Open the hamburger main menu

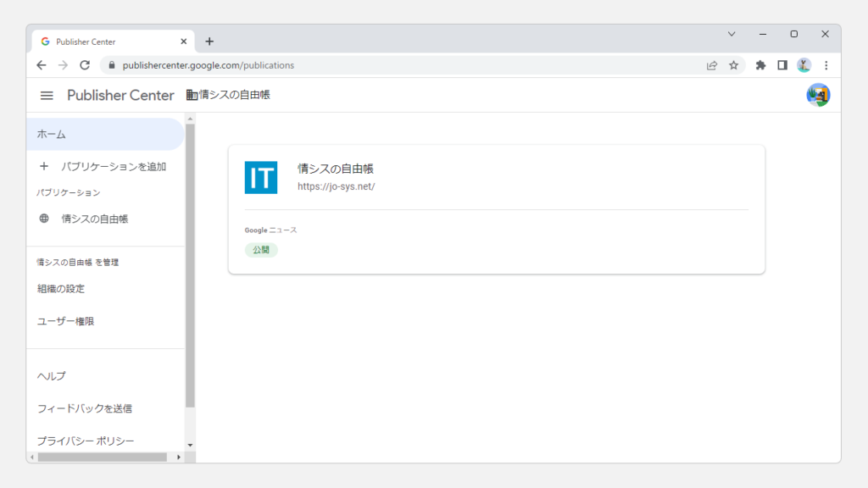point(47,96)
